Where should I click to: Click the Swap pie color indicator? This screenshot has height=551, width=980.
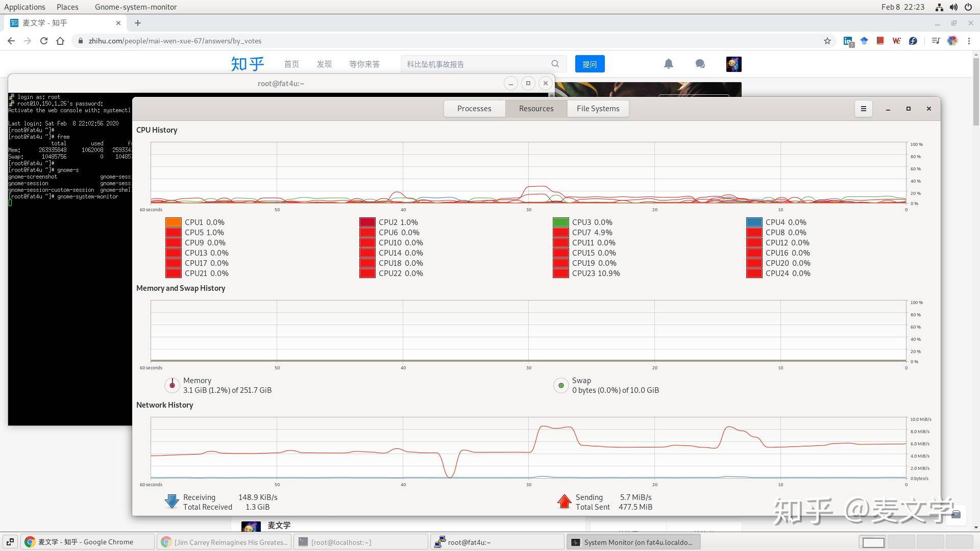coord(561,385)
